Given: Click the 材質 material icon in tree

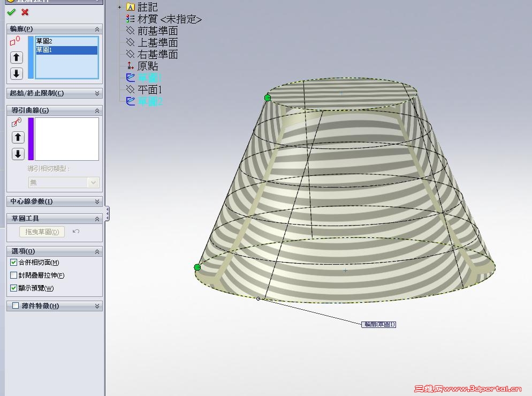Looking at the screenshot, I should coord(130,19).
